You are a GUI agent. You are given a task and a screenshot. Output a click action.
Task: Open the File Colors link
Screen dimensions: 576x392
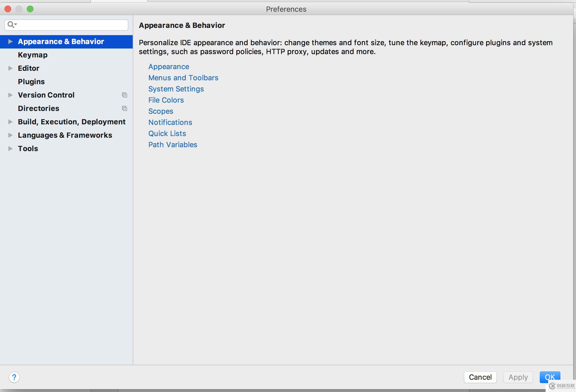tap(166, 100)
